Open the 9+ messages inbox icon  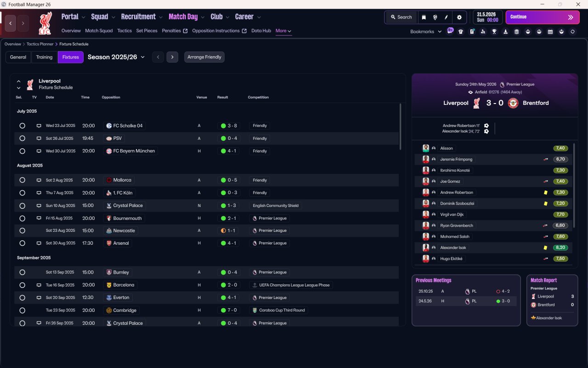click(x=450, y=31)
